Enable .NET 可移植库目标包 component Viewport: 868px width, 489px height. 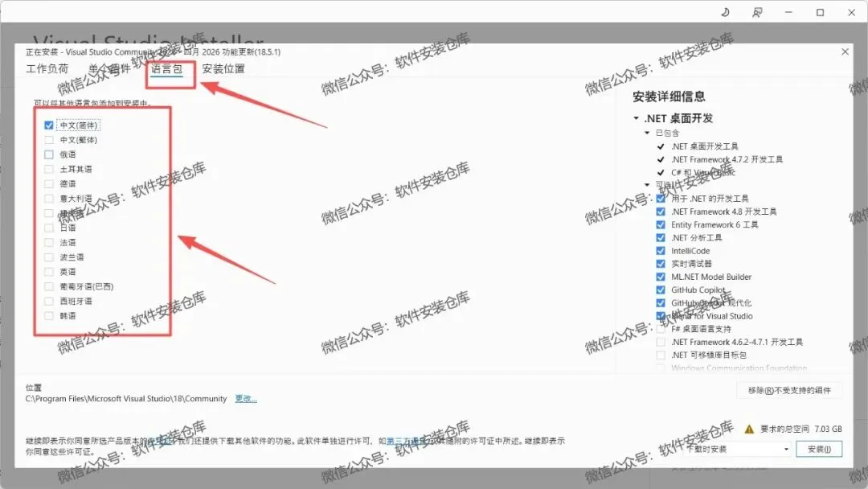[x=661, y=355]
